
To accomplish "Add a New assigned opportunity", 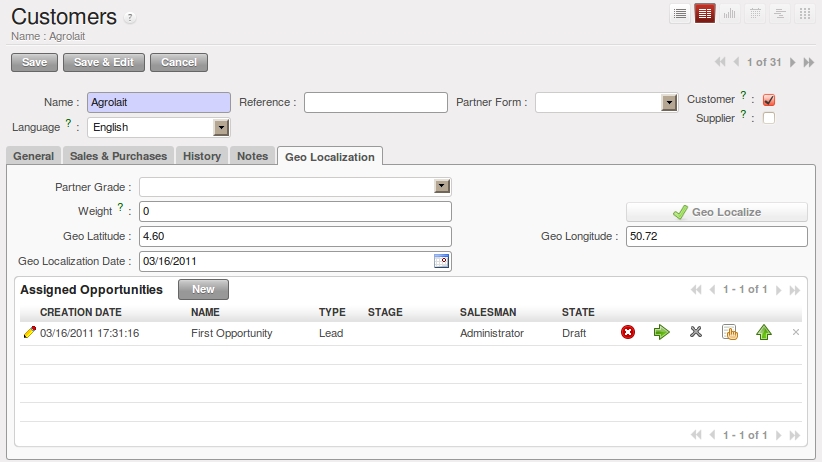I will pyautogui.click(x=203, y=289).
